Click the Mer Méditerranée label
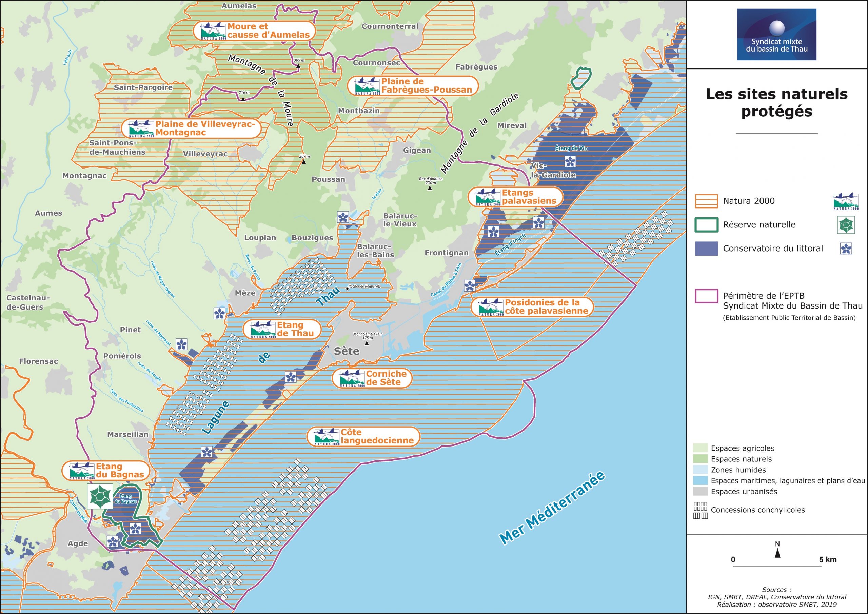868x614 pixels. [x=553, y=508]
